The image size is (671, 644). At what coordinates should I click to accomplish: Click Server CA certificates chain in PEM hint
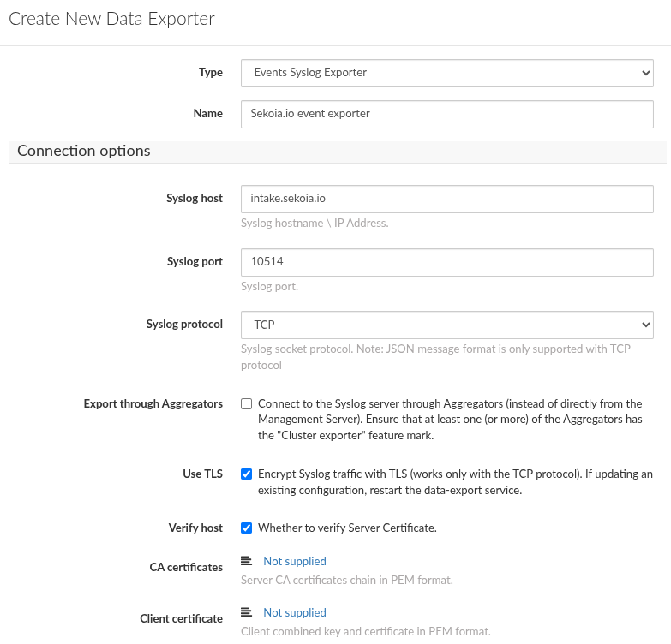coord(346,581)
